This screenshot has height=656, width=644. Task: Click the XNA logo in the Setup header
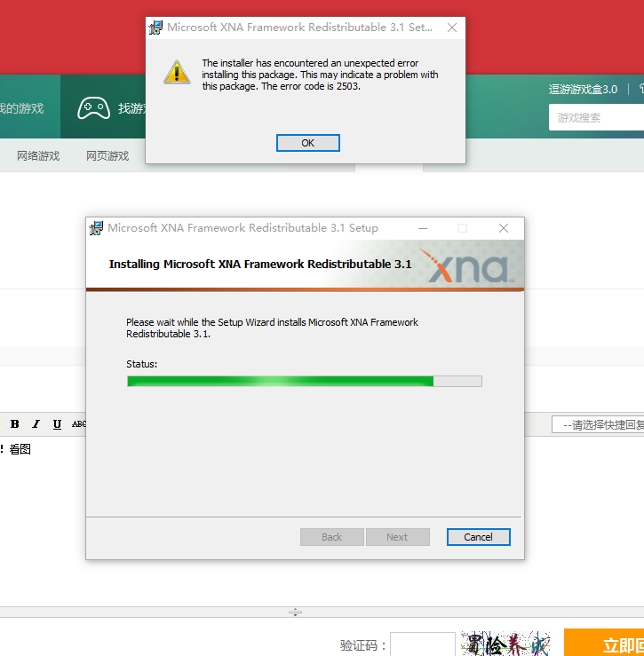point(466,265)
